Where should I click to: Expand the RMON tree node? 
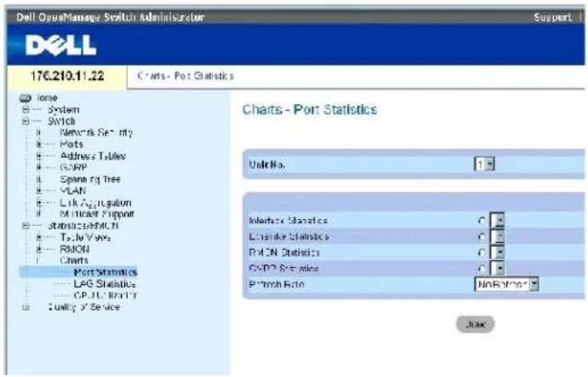38,249
